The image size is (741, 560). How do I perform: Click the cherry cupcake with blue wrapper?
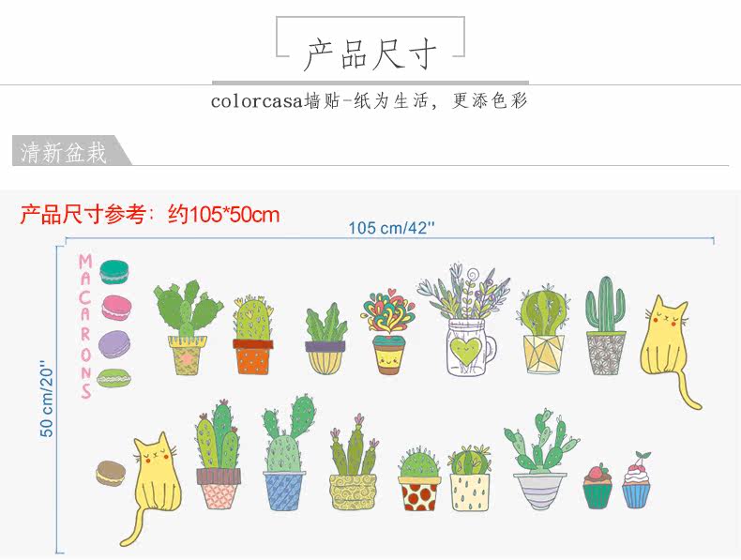pos(636,479)
